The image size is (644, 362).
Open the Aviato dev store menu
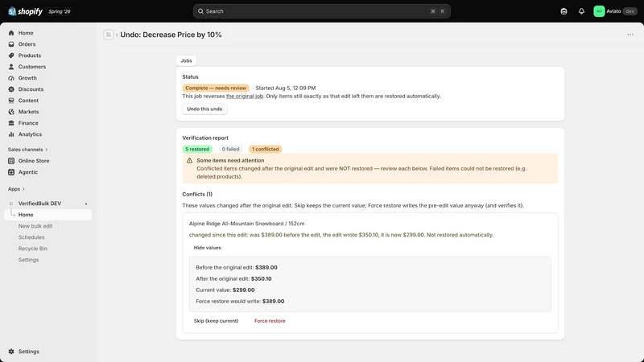(x=615, y=11)
